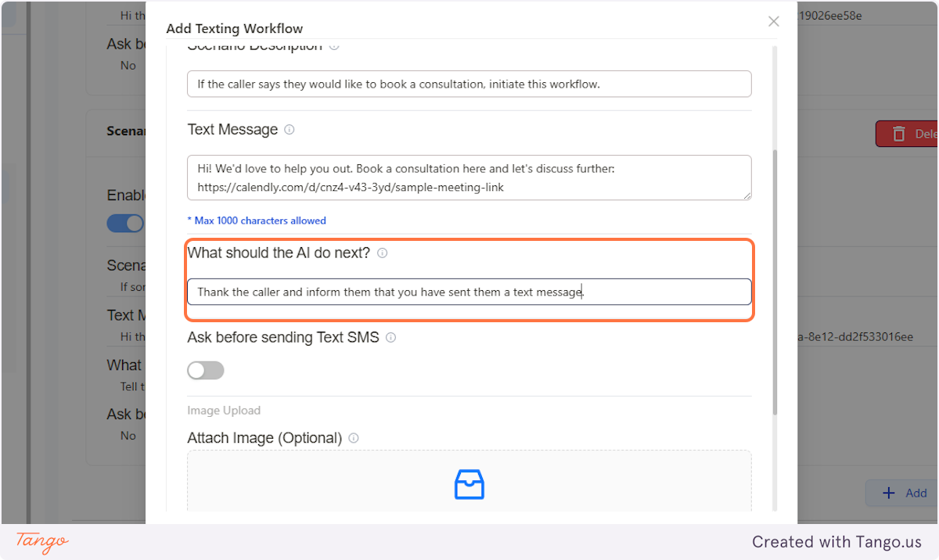The image size is (939, 560).
Task: Select the Text Message textarea
Action: click(x=469, y=178)
